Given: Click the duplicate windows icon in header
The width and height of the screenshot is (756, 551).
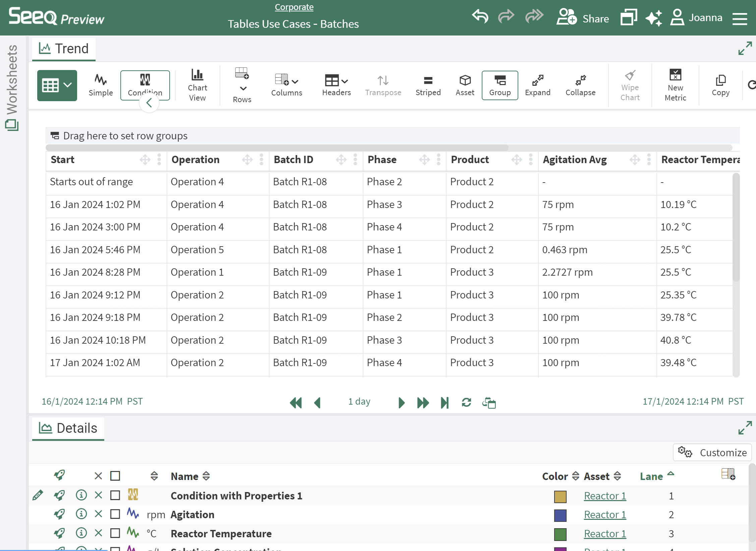Looking at the screenshot, I should [x=629, y=17].
